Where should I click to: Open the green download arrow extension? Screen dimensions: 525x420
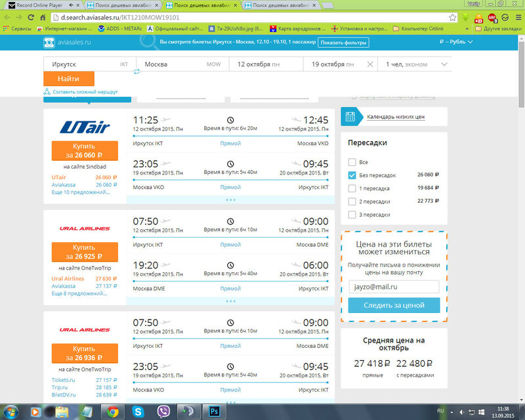pyautogui.click(x=465, y=18)
